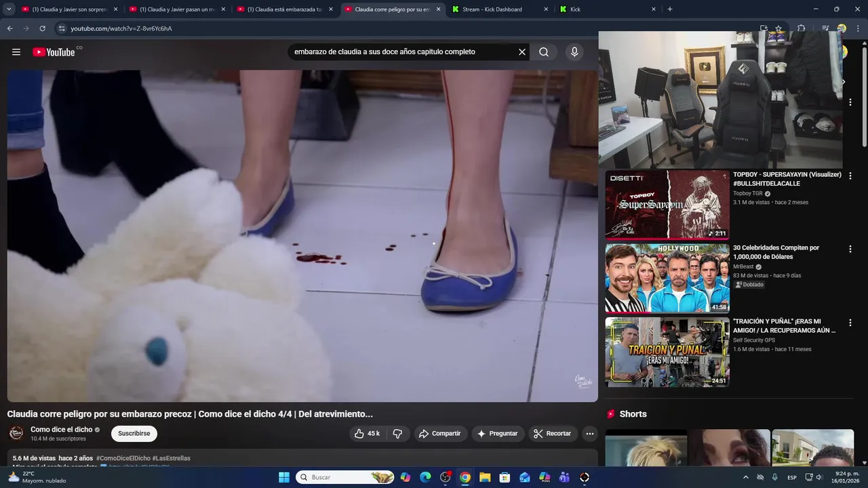
Task: Share the video using Compartir
Action: tap(439, 434)
